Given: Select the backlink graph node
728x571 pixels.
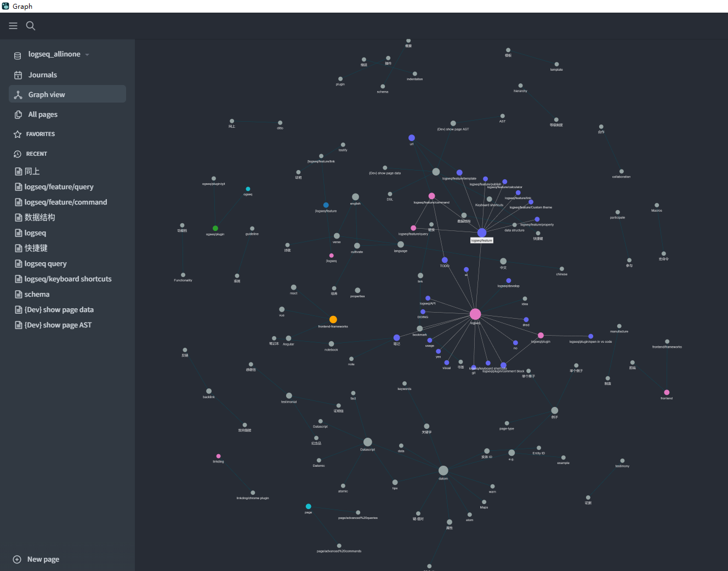Looking at the screenshot, I should (x=209, y=391).
